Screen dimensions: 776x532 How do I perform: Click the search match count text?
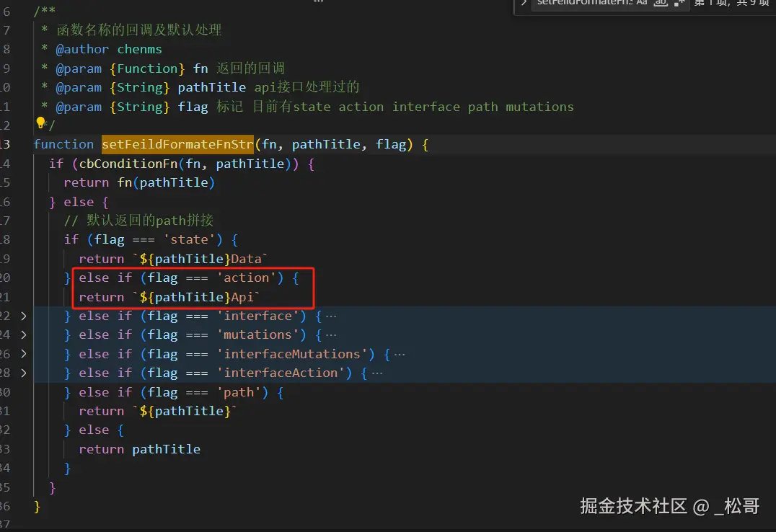point(730,4)
